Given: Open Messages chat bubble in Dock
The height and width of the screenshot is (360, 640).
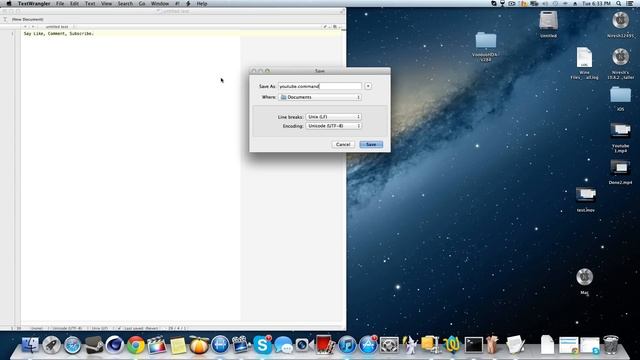Looking at the screenshot, I should pos(284,345).
